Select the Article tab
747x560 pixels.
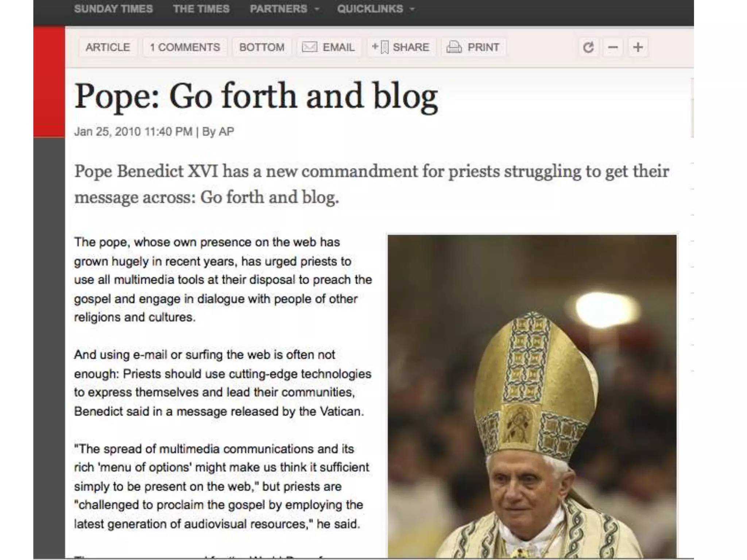coord(108,47)
